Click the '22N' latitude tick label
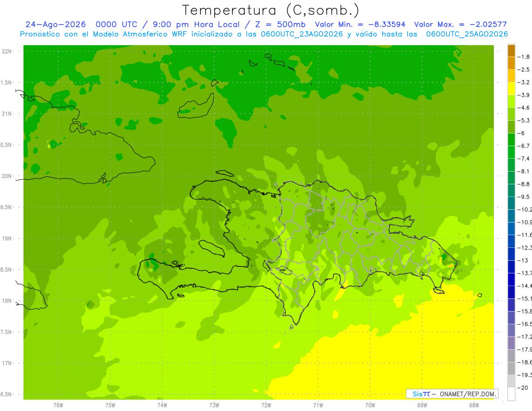The width and height of the screenshot is (532, 411). (7, 51)
